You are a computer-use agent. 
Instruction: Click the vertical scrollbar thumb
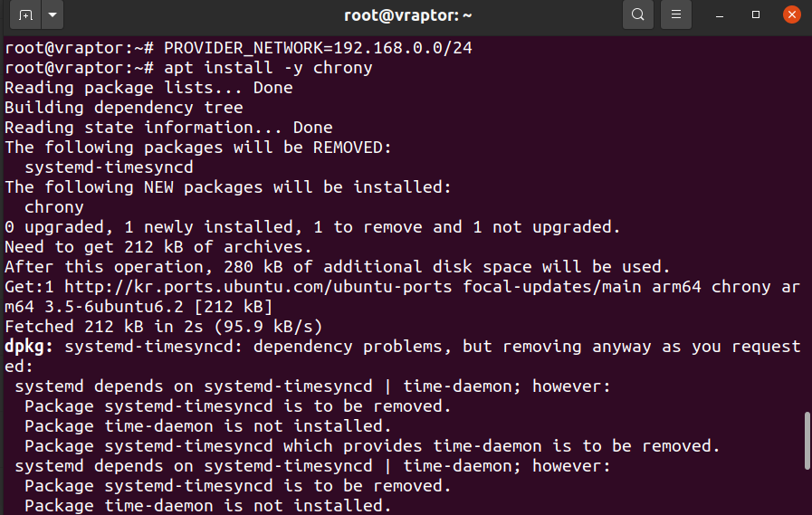[x=807, y=441]
